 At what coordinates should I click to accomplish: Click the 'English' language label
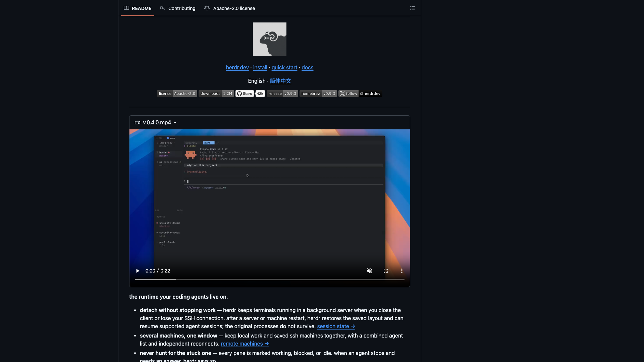257,81
